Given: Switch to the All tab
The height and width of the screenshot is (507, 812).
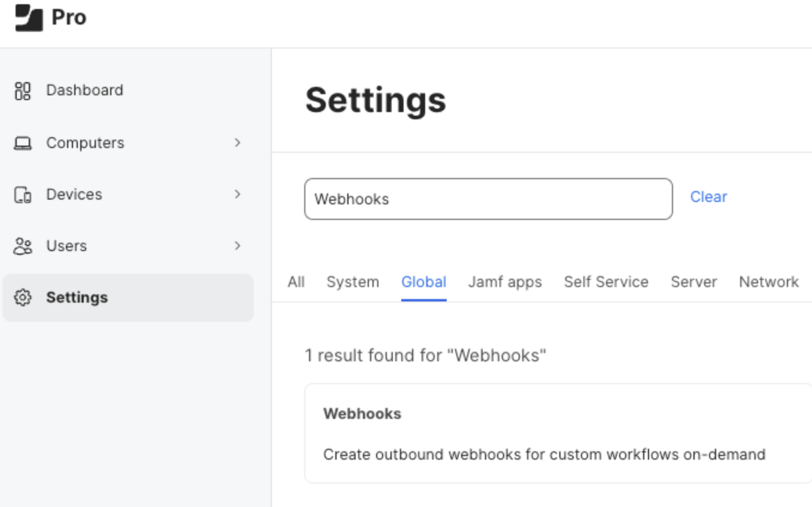Looking at the screenshot, I should [296, 282].
